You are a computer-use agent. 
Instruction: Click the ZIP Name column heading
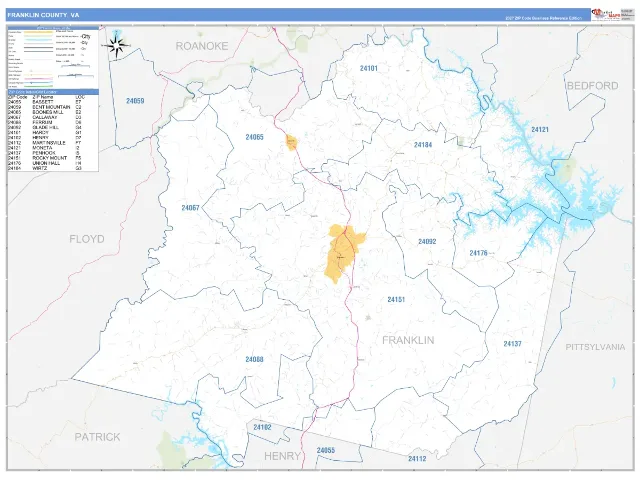pyautogui.click(x=43, y=97)
